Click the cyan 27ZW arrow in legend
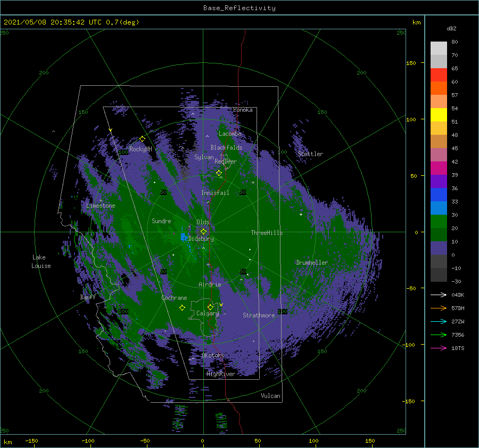 (439, 321)
